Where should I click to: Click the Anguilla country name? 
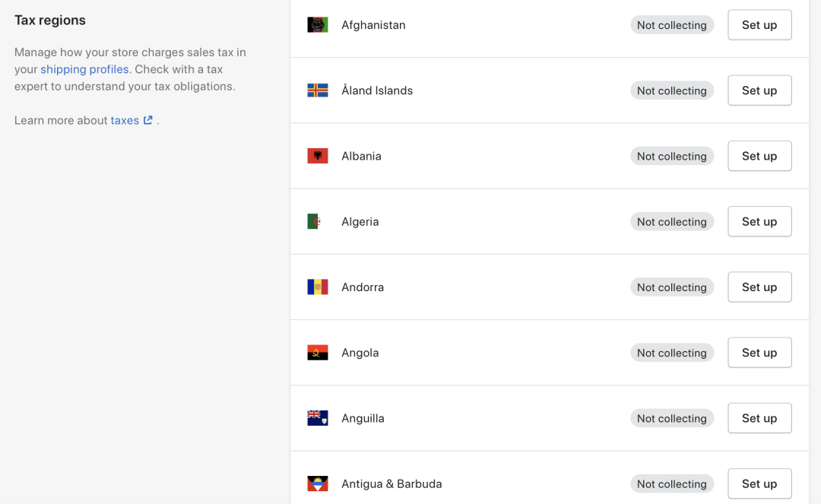click(x=363, y=418)
